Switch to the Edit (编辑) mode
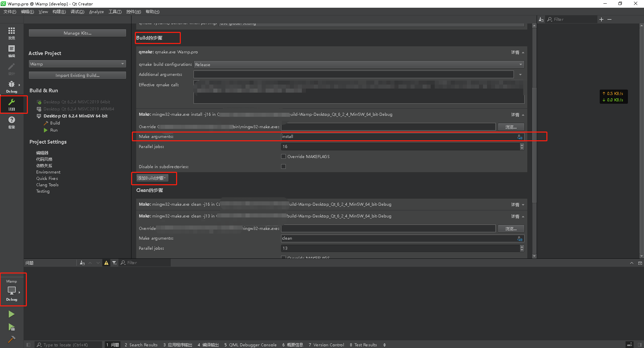The height and width of the screenshot is (348, 644). point(12,51)
